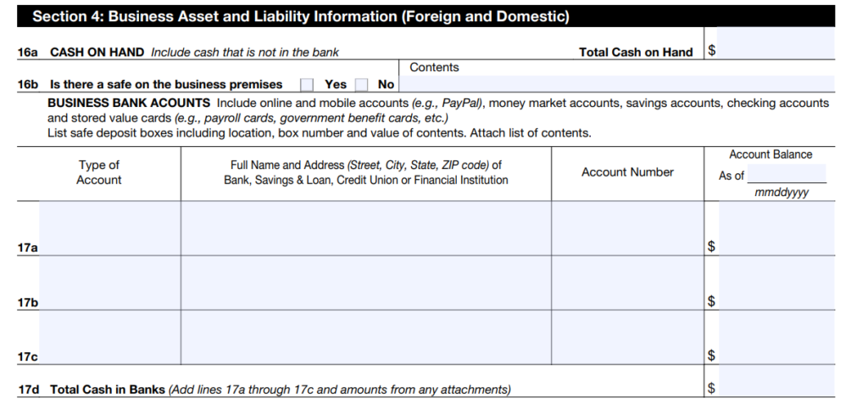Check the Yes box for safe on premises
This screenshot has height=415, width=868.
307,84
